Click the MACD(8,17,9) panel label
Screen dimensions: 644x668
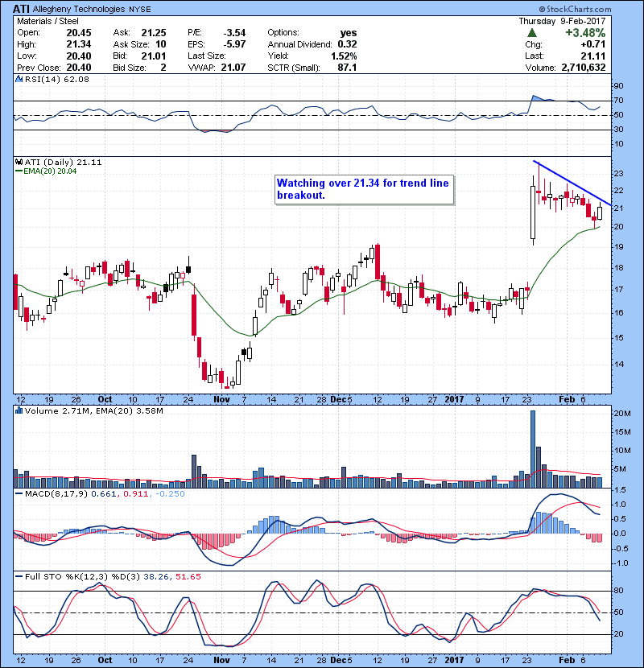click(56, 494)
